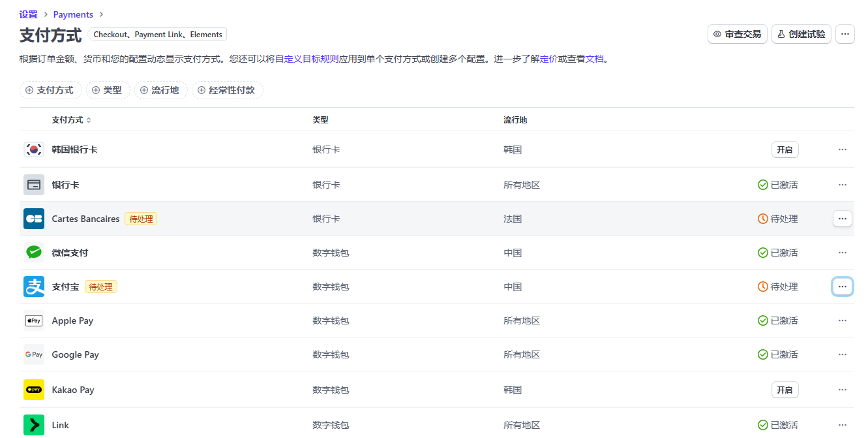Click 法国 region in Cartes Bancaires row
This screenshot has height=438, width=868.
click(x=513, y=219)
